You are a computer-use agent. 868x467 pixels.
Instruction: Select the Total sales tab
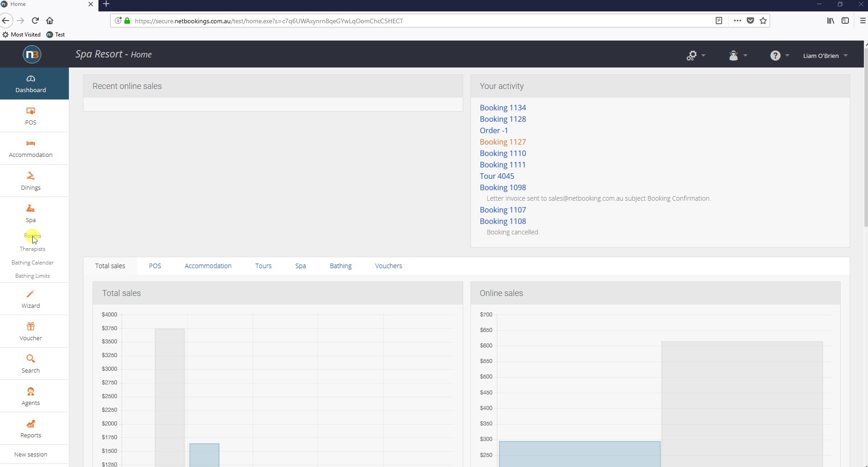(110, 266)
